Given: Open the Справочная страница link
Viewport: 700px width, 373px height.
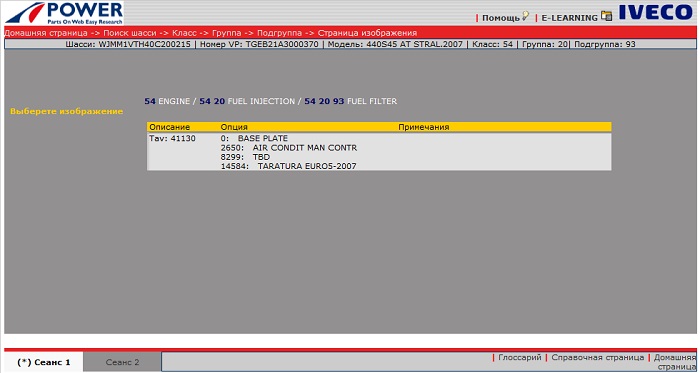Looking at the screenshot, I should (598, 357).
